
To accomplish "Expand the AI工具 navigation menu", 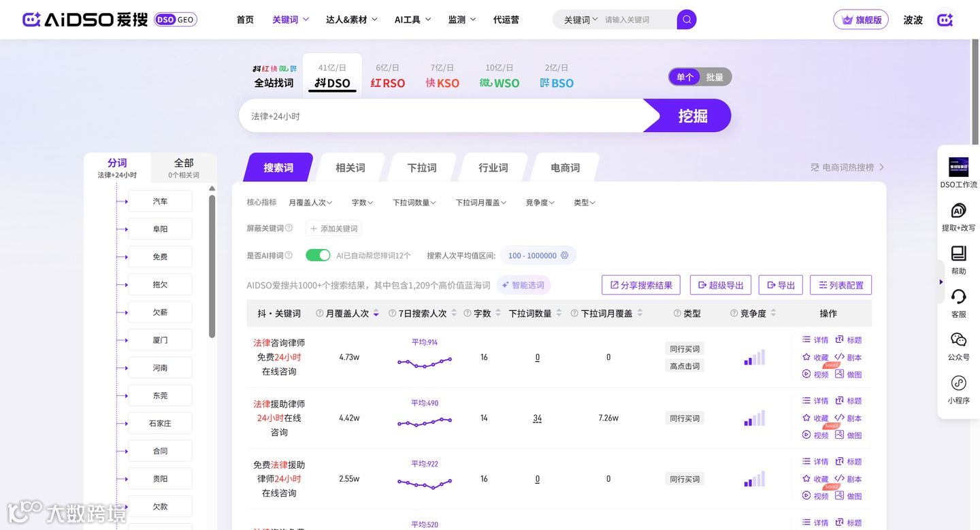I will (x=413, y=20).
